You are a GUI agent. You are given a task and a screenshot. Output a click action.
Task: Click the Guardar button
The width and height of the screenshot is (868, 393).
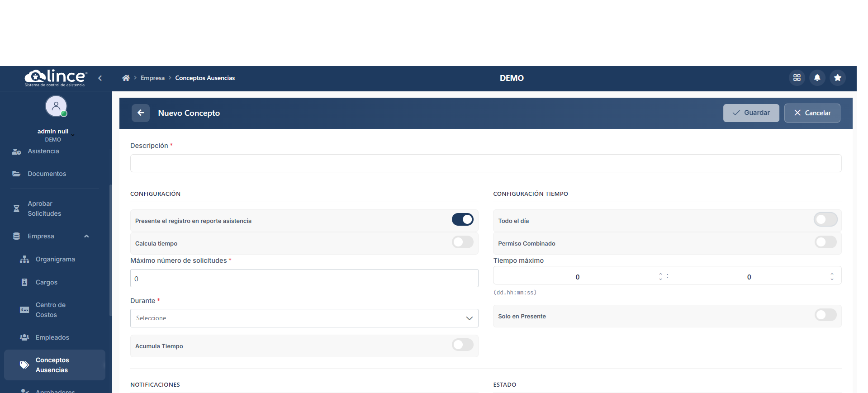751,113
